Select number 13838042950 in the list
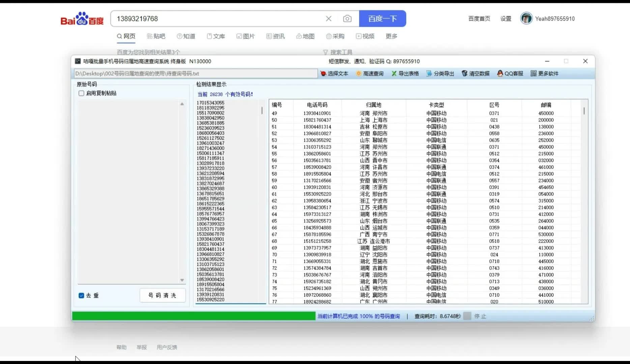Screen dimensions: 630x364 [210, 118]
